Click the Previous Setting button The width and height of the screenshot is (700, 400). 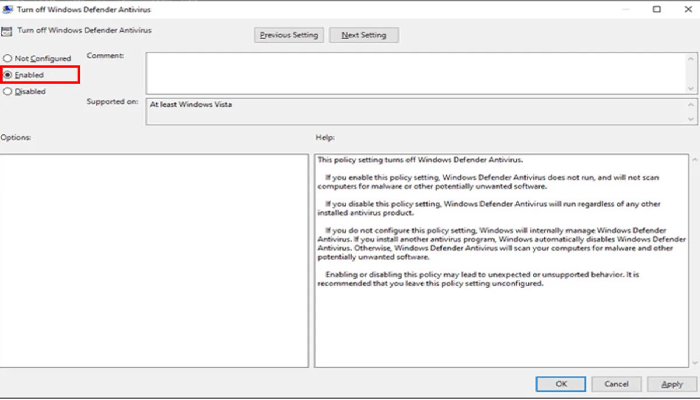289,35
